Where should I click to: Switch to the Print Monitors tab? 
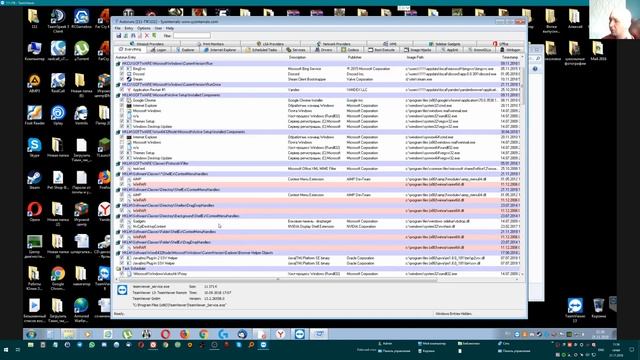pos(210,44)
